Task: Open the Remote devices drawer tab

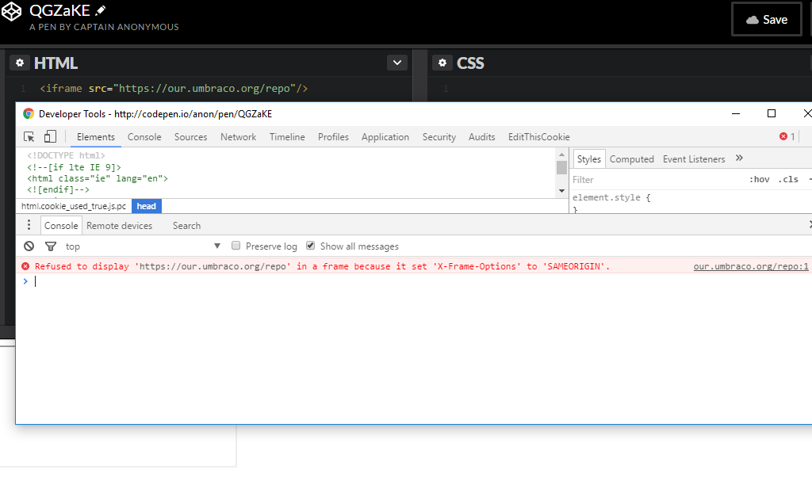Action: pos(119,226)
